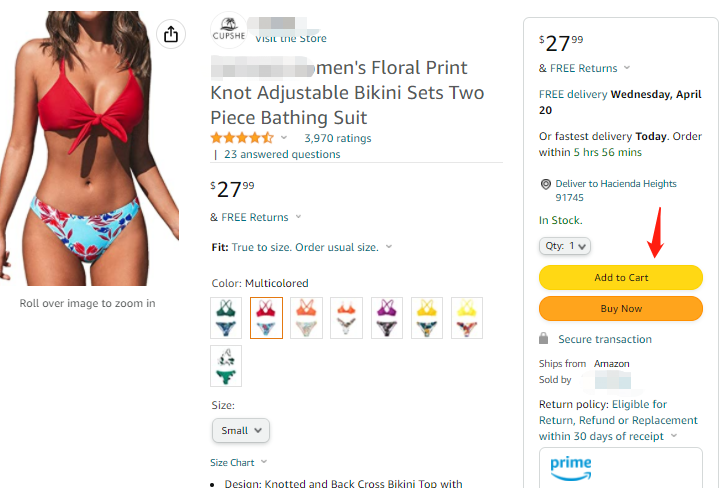The image size is (722, 488).
Task: Click the Add to Cart button
Action: pyautogui.click(x=621, y=278)
